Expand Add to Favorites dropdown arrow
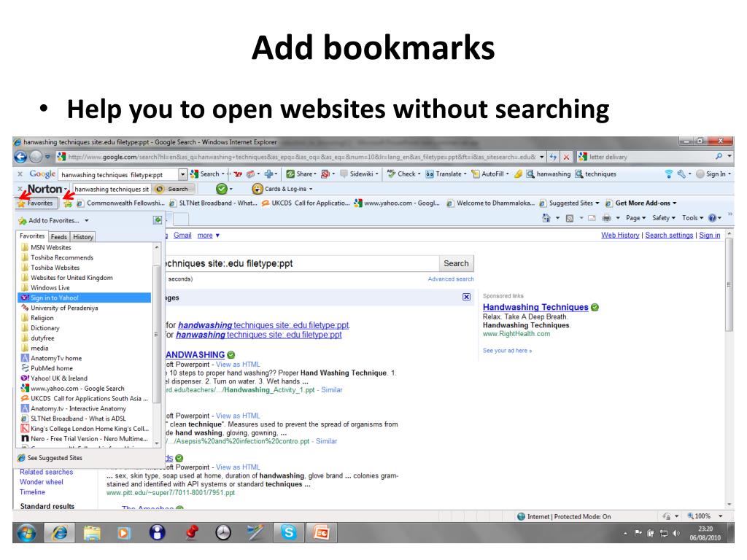The width and height of the screenshot is (747, 560). [87, 220]
